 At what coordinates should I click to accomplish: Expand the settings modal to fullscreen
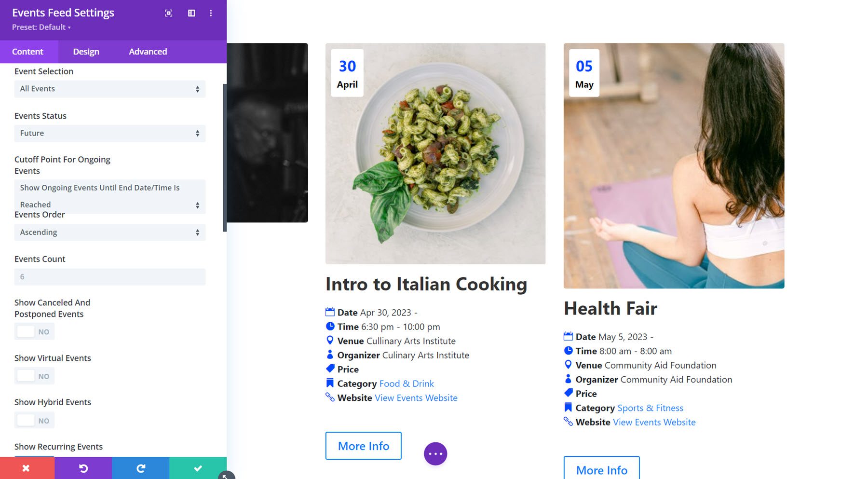[168, 13]
